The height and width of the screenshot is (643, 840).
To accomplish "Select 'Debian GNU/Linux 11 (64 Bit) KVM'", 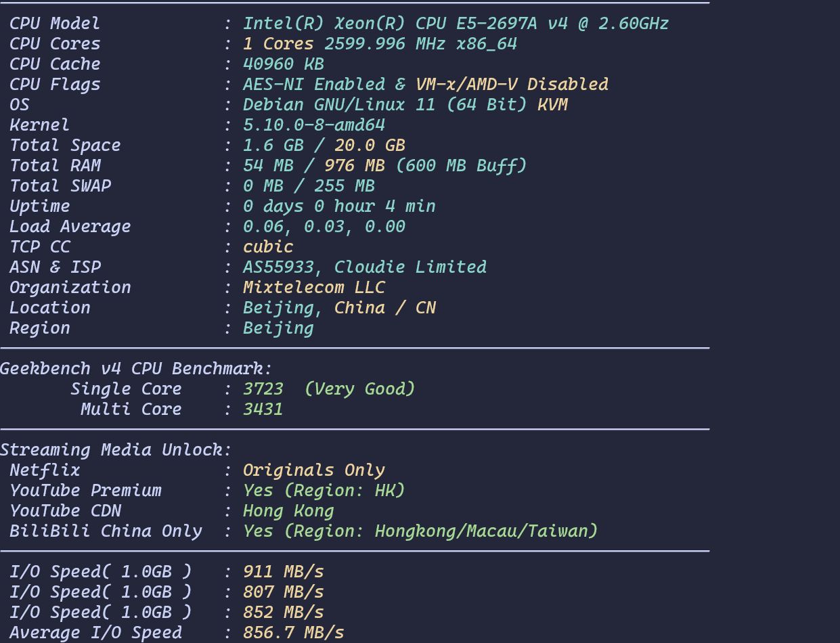I will tap(405, 105).
